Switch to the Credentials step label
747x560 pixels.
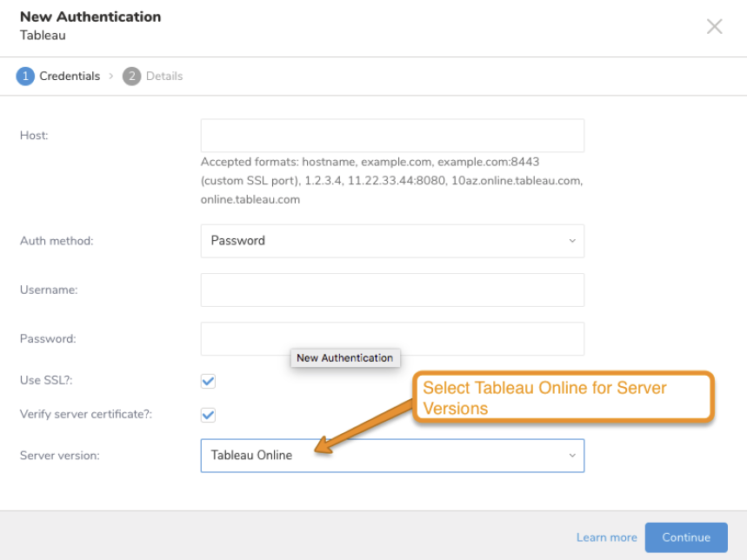tap(70, 77)
